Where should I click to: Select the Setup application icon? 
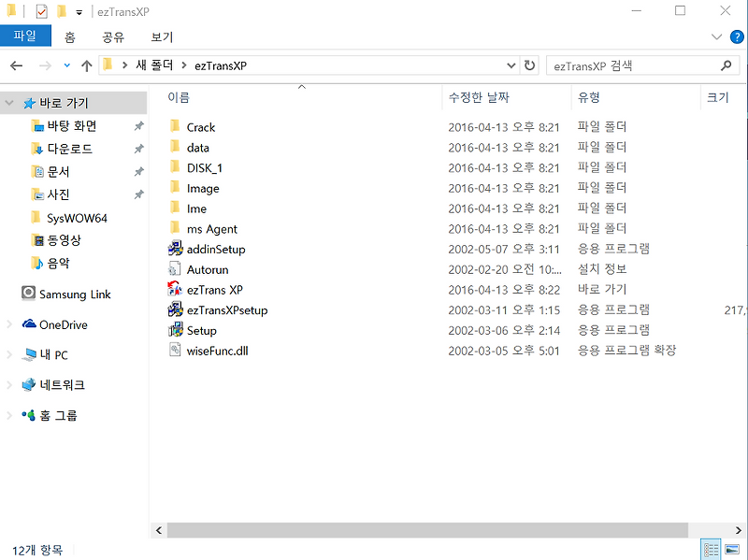(175, 330)
